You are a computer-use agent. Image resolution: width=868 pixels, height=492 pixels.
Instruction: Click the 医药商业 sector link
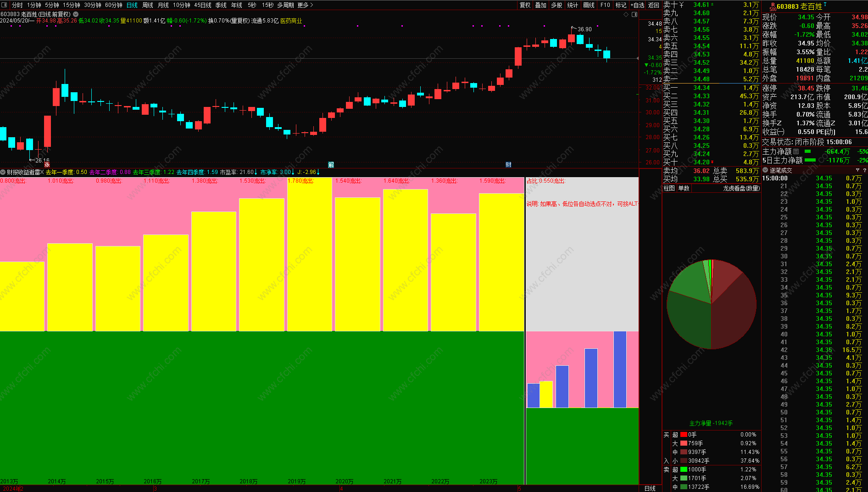(x=291, y=21)
